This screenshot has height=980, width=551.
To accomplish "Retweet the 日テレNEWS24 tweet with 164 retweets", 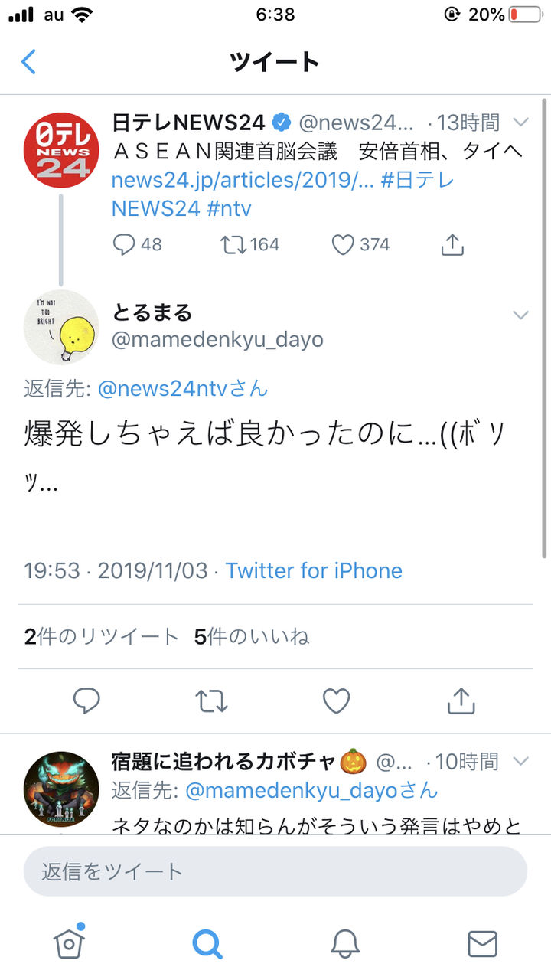I will point(233,244).
